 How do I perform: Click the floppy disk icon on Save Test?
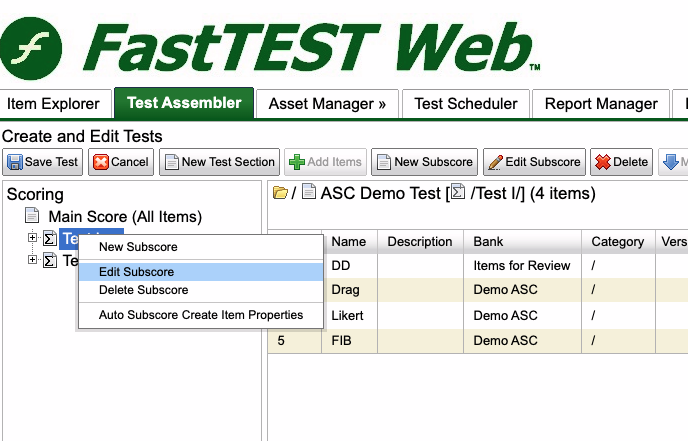click(x=15, y=162)
